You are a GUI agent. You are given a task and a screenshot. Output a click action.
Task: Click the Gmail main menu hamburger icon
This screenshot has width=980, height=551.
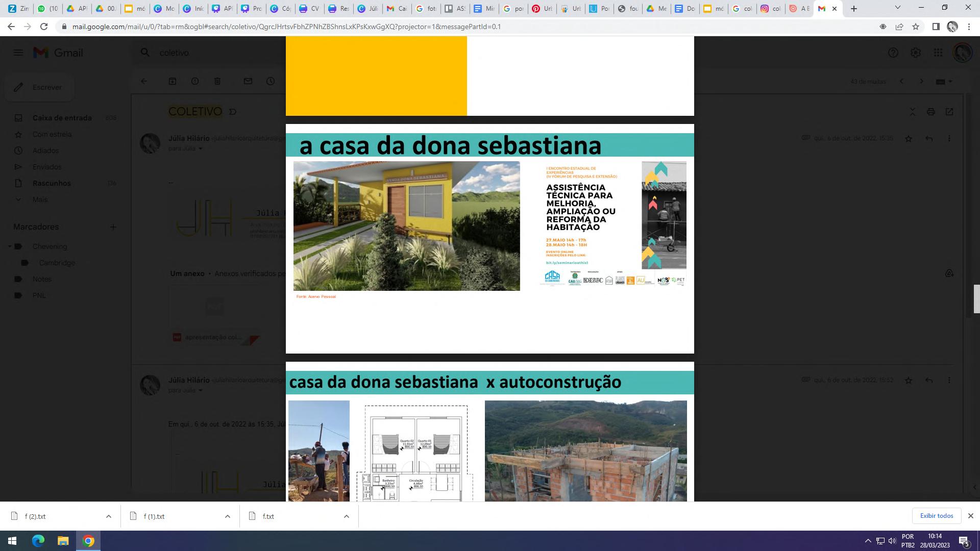click(18, 53)
